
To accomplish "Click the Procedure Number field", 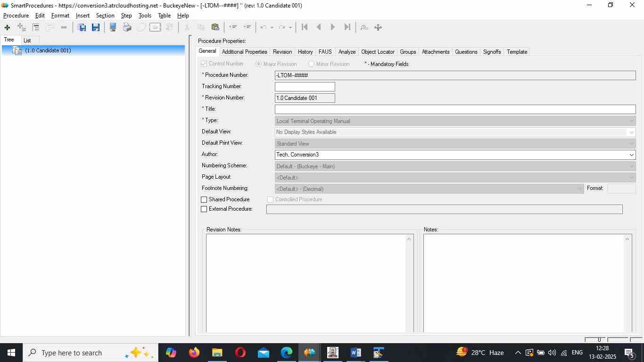I will click(x=455, y=75).
